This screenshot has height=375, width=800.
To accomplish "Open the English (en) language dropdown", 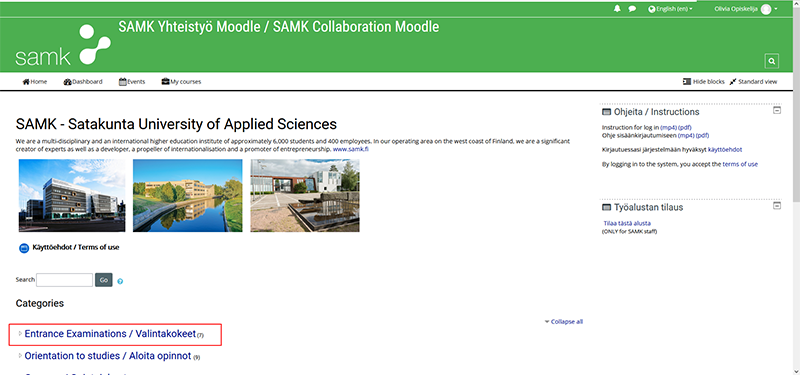I will (671, 9).
